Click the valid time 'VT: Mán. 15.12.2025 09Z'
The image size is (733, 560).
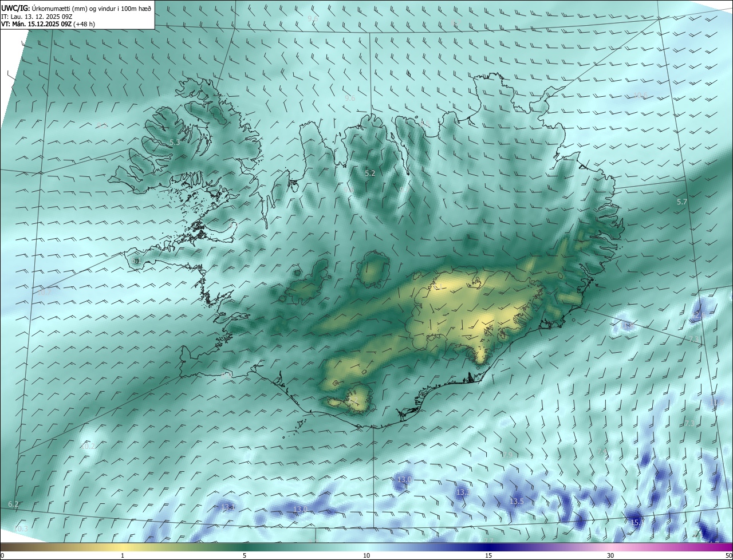(x=36, y=25)
